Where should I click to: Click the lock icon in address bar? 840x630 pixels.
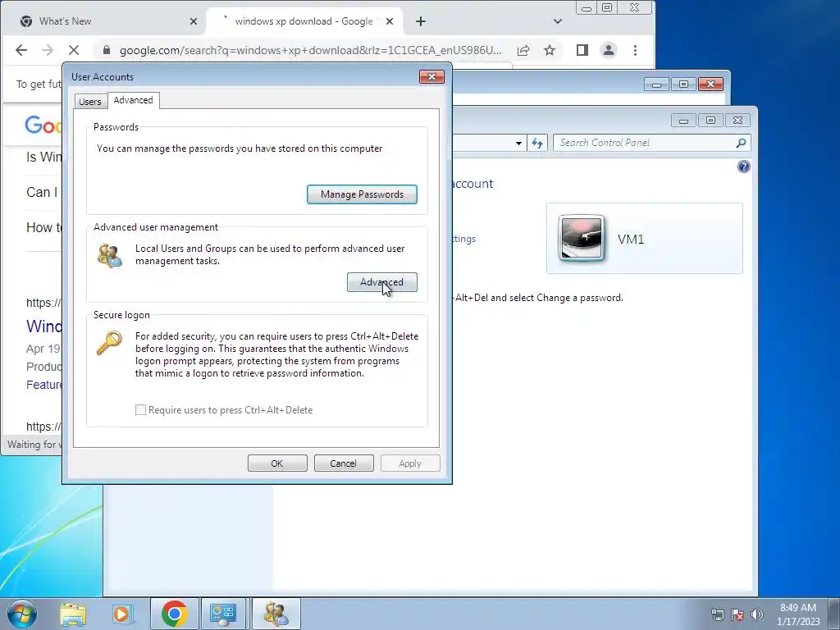tap(106, 50)
